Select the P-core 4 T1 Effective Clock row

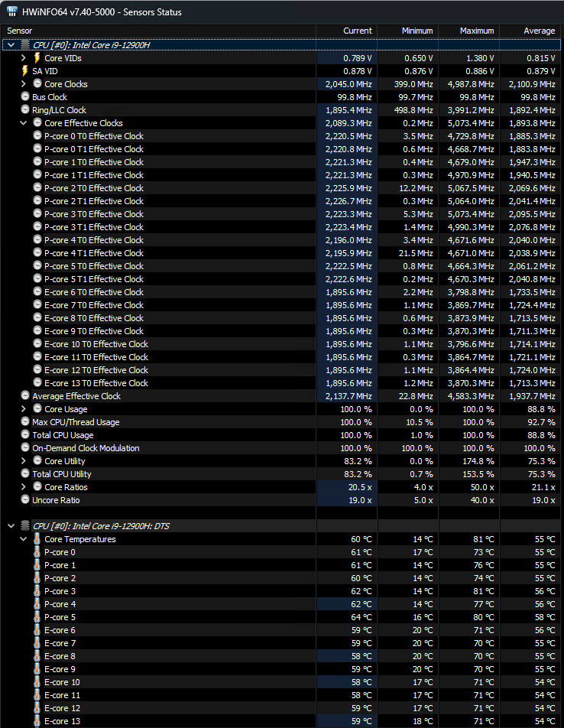coord(281,253)
